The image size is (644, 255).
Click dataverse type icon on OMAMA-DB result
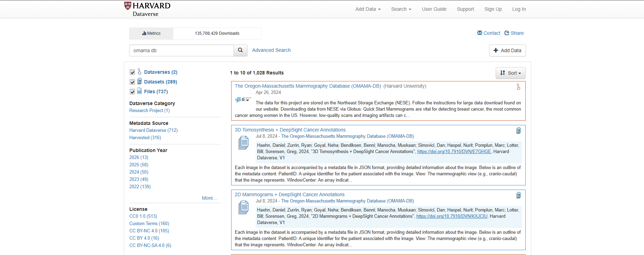[518, 87]
